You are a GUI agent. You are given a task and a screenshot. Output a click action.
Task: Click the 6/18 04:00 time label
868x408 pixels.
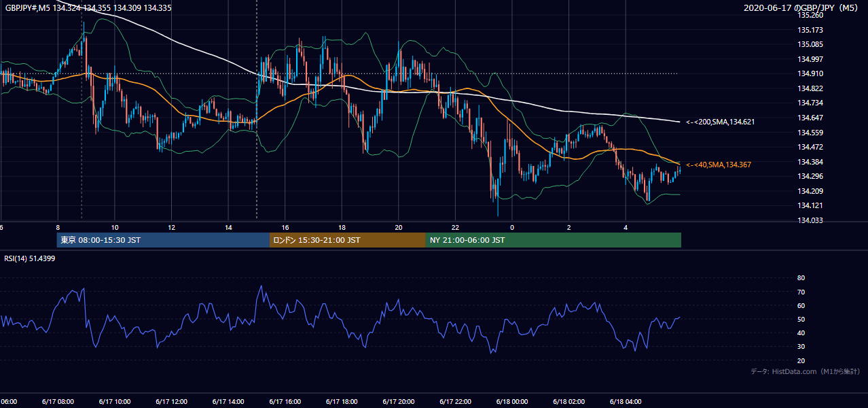point(626,402)
